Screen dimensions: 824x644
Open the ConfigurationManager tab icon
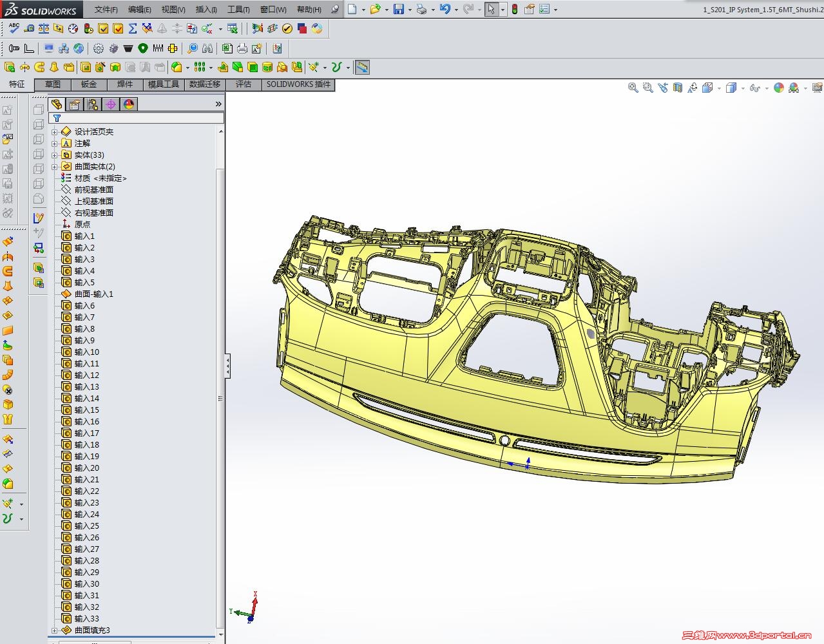[93, 104]
